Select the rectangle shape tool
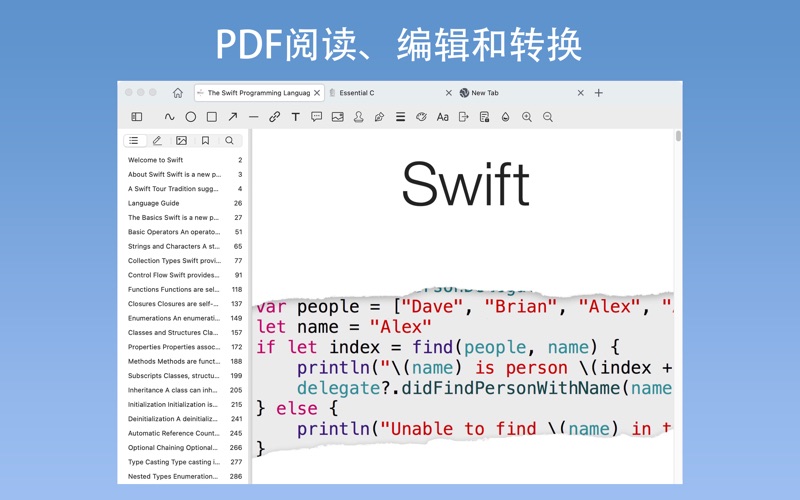This screenshot has height=500, width=800. point(211,117)
